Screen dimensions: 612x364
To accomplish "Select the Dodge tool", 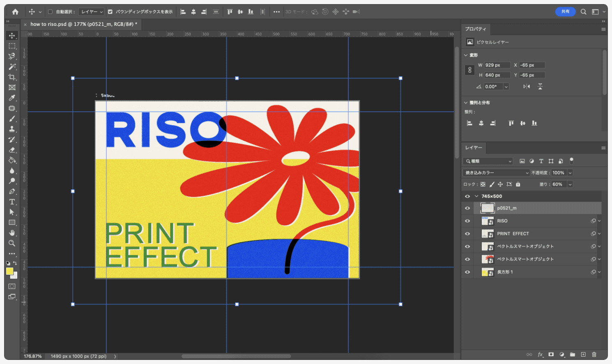I will [x=12, y=181].
